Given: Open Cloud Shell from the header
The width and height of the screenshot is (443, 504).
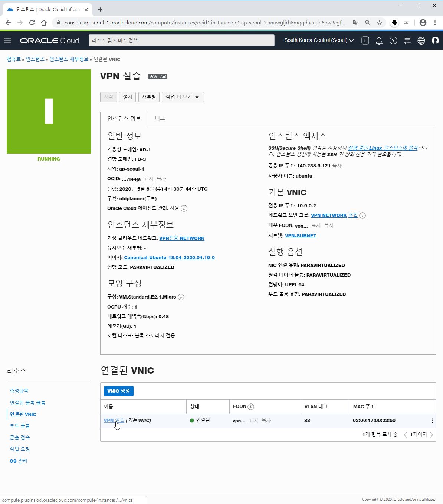Looking at the screenshot, I should coord(365,40).
